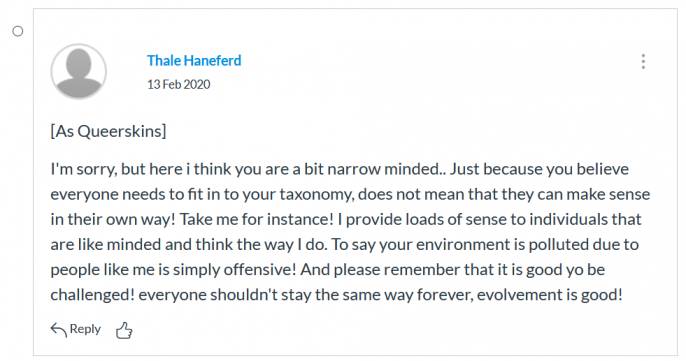Select the 13 Feb 2020 timestamp
This screenshot has width=686, height=361.
point(178,84)
